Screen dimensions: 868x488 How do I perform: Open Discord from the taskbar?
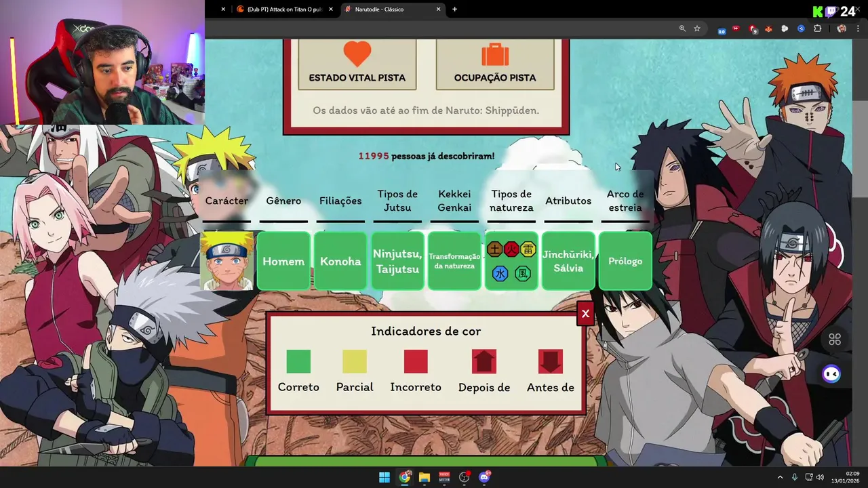point(484,477)
